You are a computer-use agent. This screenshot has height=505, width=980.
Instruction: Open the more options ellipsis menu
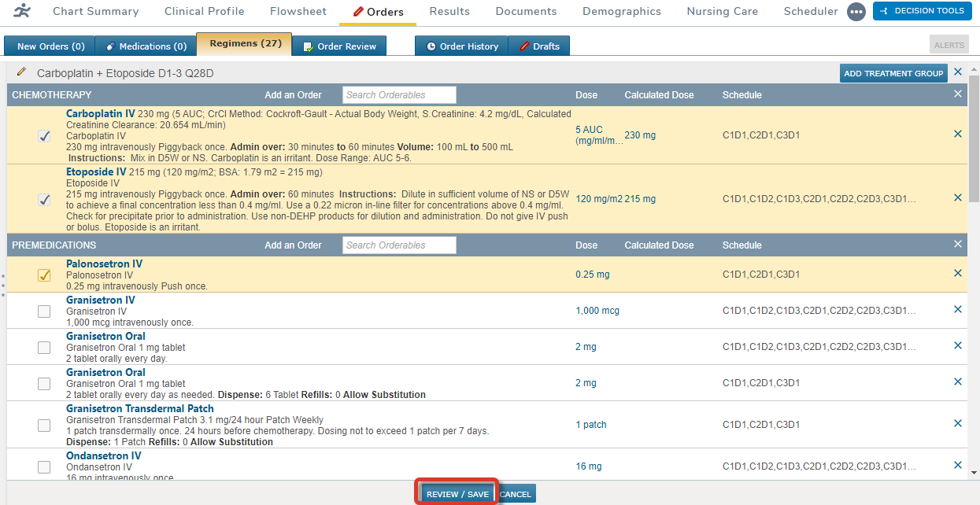tap(856, 12)
